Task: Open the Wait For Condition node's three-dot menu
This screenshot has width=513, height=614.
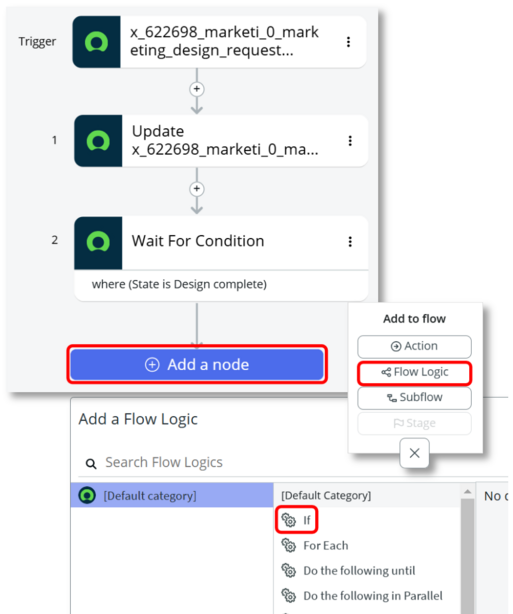Action: pos(350,242)
